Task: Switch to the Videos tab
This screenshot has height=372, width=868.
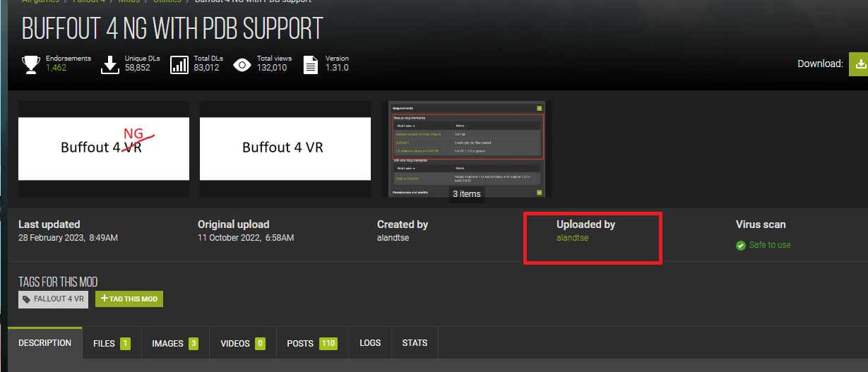Action: (x=243, y=344)
